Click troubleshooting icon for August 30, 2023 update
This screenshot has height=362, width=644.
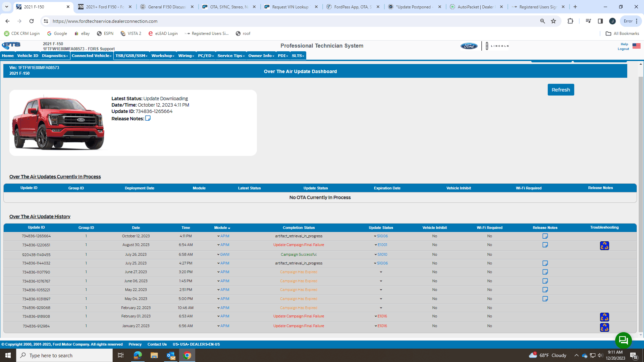(x=604, y=246)
